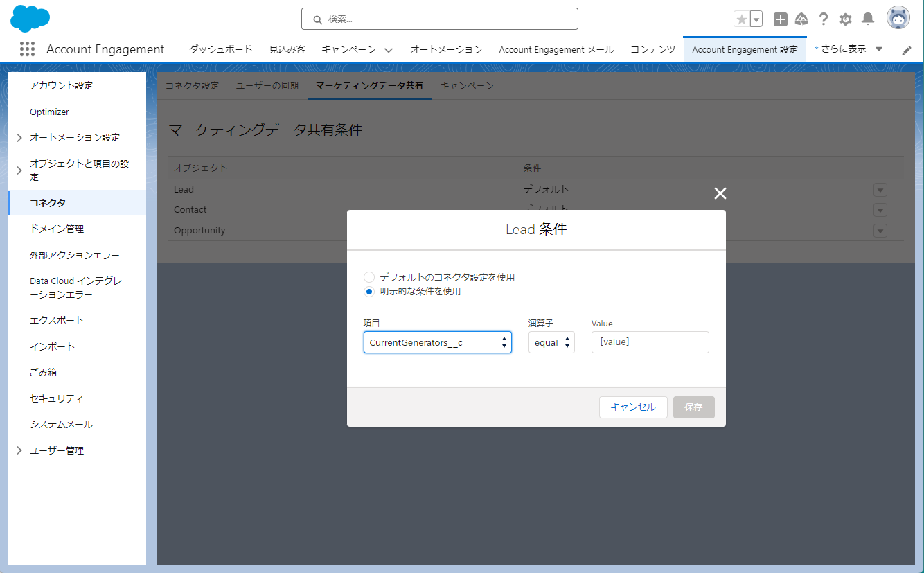Open the notifications bell

868,19
